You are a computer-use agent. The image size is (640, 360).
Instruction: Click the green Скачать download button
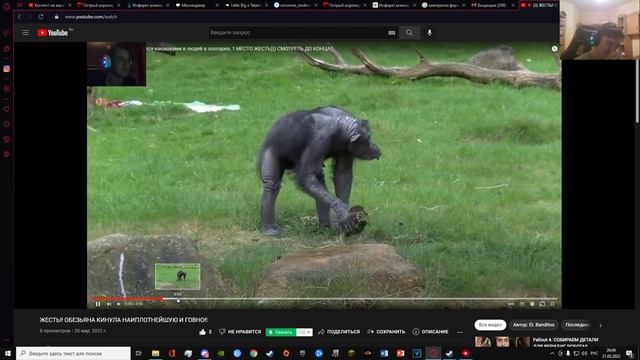[x=280, y=332]
